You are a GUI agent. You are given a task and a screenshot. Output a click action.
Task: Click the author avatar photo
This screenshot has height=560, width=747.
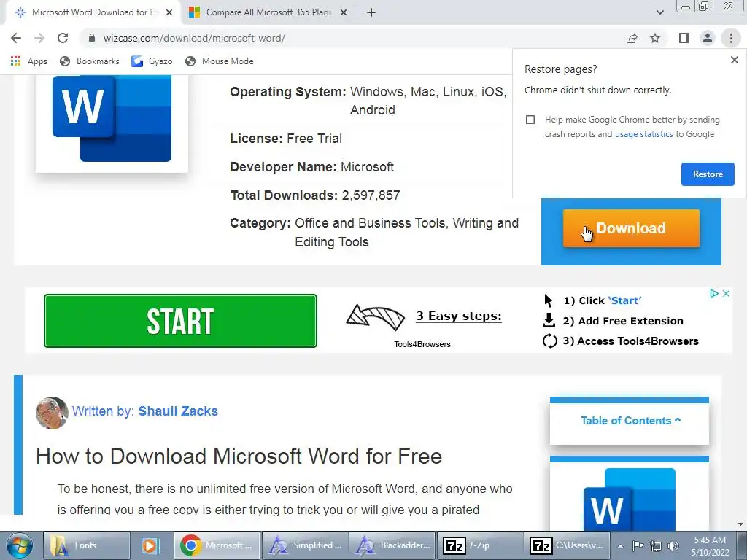click(52, 413)
